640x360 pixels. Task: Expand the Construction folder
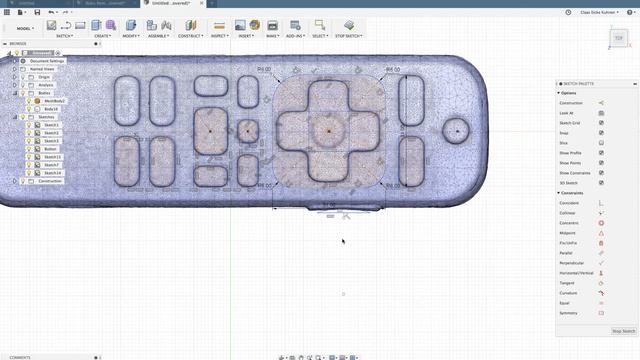pos(15,181)
